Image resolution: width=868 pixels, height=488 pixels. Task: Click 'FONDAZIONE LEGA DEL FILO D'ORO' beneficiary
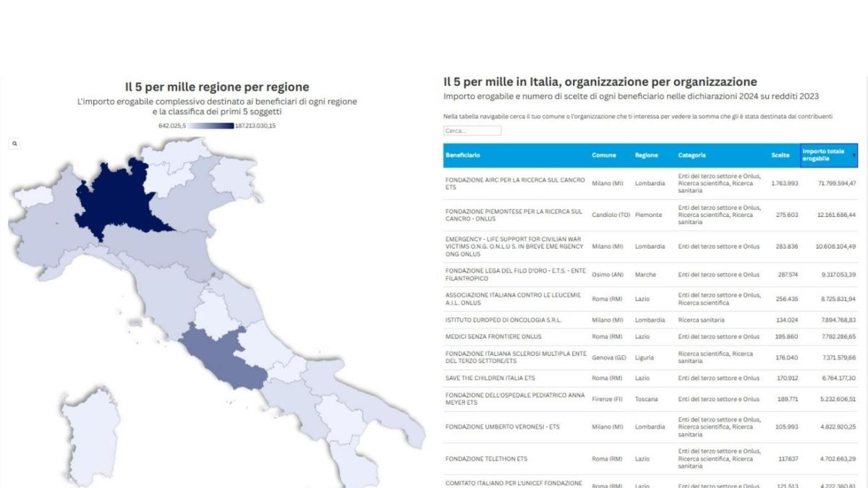(516, 275)
